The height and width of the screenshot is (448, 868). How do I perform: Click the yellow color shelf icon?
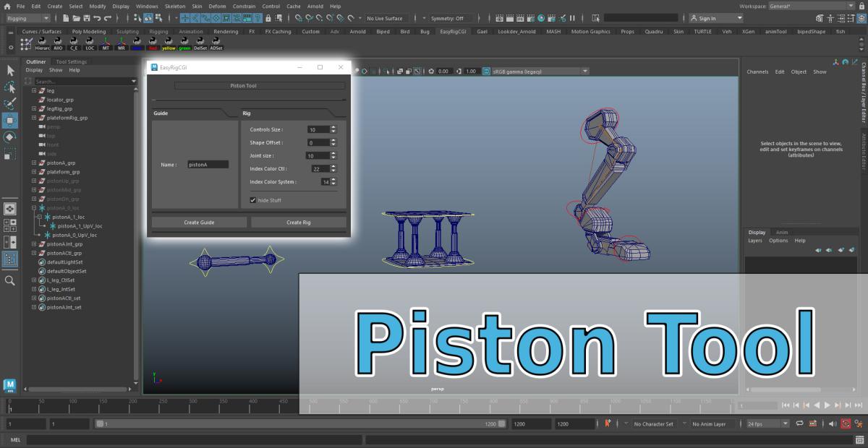(169, 43)
